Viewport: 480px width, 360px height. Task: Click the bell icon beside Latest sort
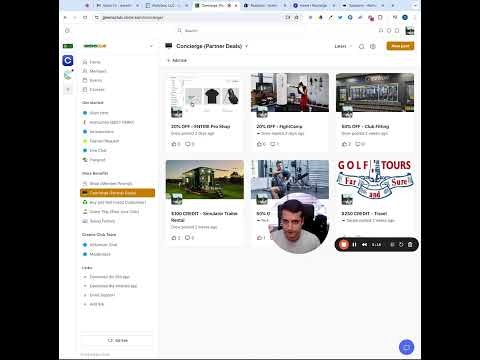pos(361,46)
